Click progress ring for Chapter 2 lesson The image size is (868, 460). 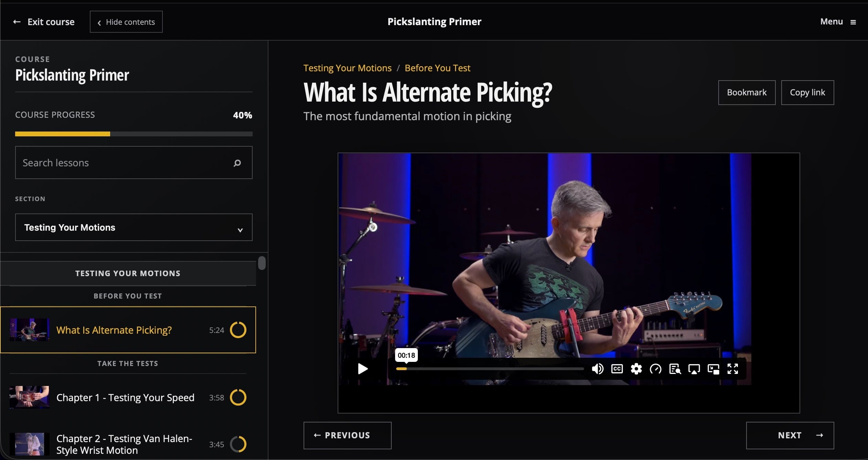238,444
